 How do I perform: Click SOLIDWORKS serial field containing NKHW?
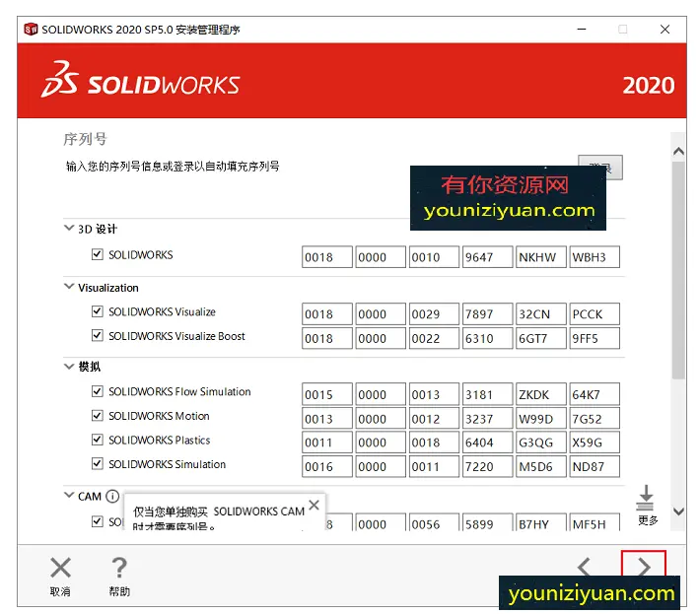coord(541,257)
